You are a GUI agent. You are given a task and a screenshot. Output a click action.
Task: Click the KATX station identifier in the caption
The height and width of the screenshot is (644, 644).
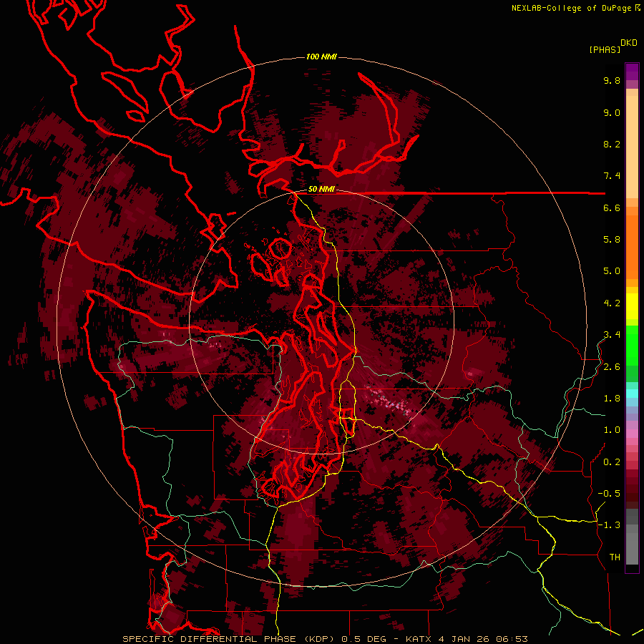click(x=419, y=639)
